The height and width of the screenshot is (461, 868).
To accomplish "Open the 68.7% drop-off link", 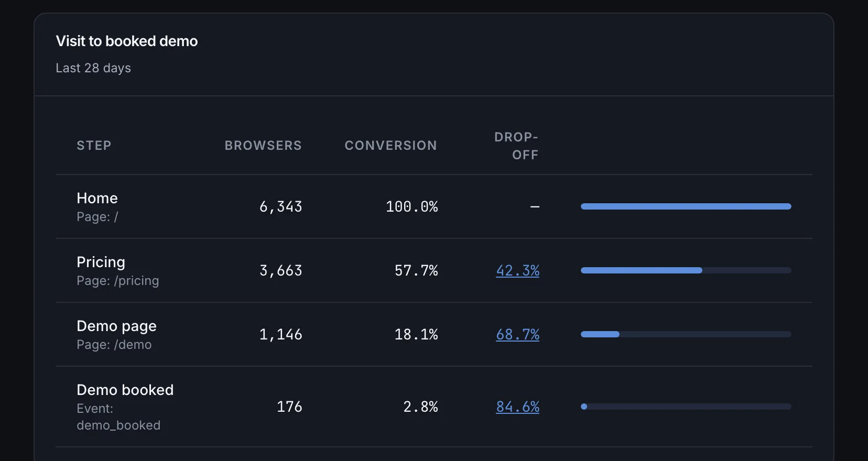I will click(518, 334).
